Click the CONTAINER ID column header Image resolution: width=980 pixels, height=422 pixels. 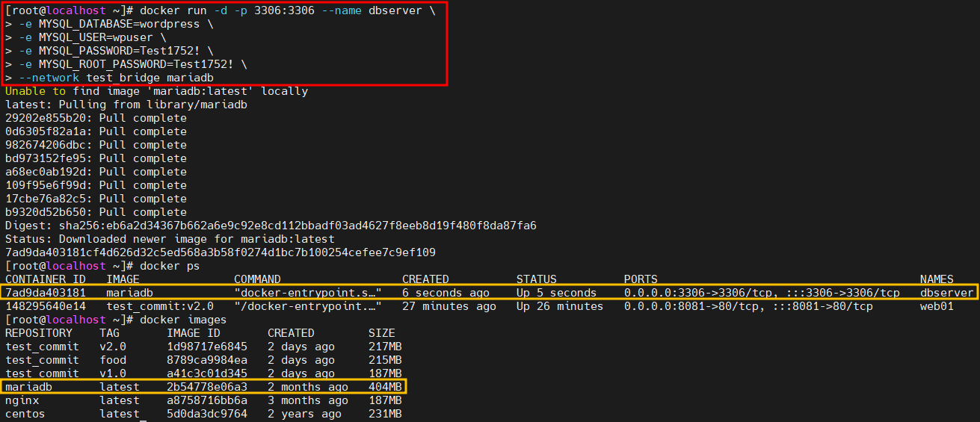(x=46, y=279)
